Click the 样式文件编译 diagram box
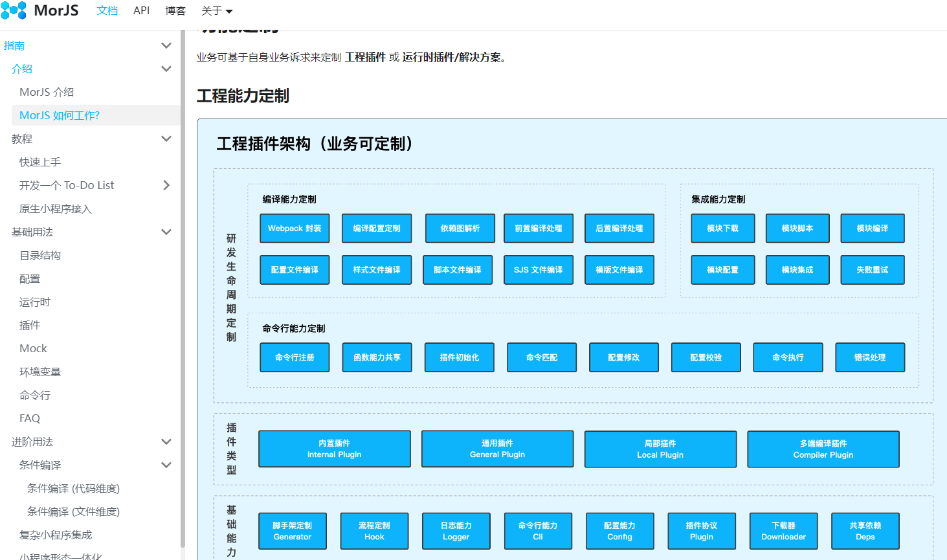 click(x=377, y=270)
